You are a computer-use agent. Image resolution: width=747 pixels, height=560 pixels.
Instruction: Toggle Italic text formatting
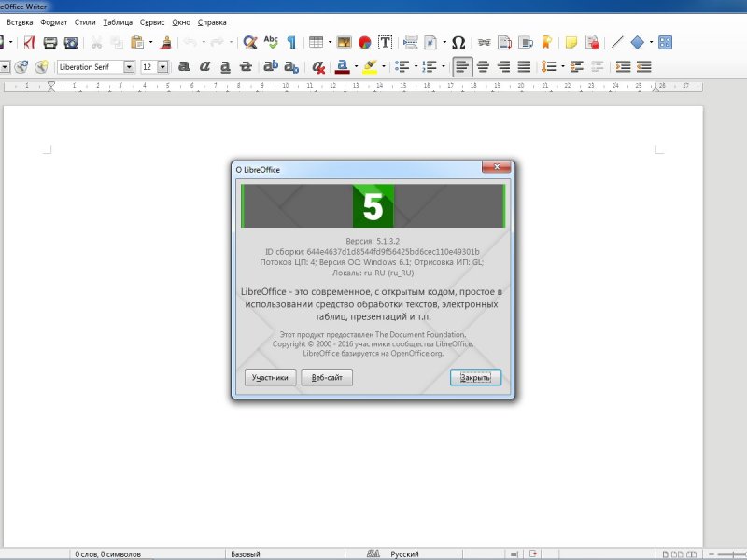(x=204, y=67)
